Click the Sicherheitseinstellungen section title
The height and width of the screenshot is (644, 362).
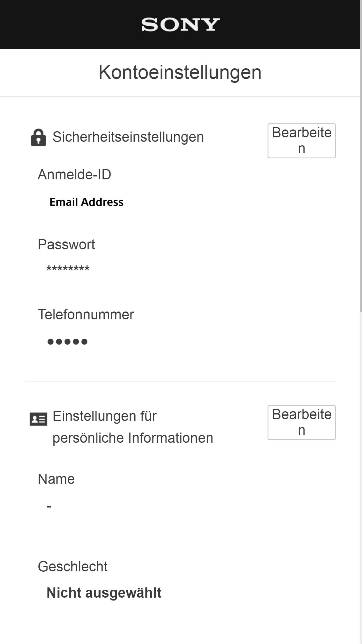128,137
